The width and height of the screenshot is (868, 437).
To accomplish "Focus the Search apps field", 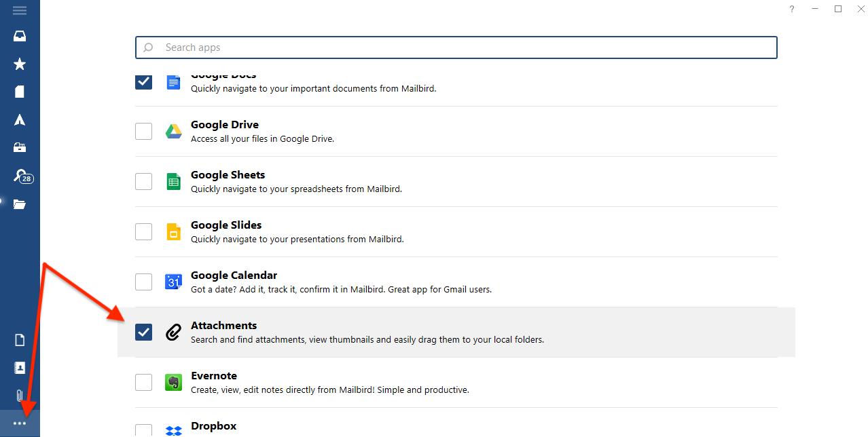I will [x=456, y=47].
